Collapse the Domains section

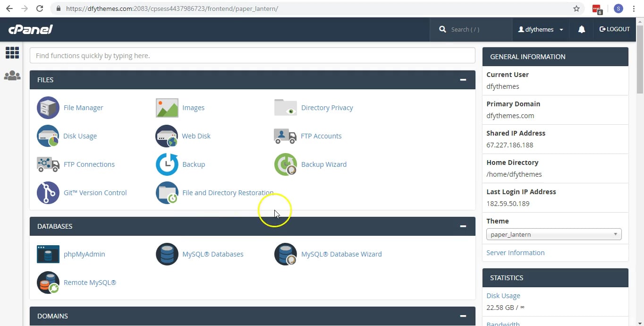click(x=463, y=316)
